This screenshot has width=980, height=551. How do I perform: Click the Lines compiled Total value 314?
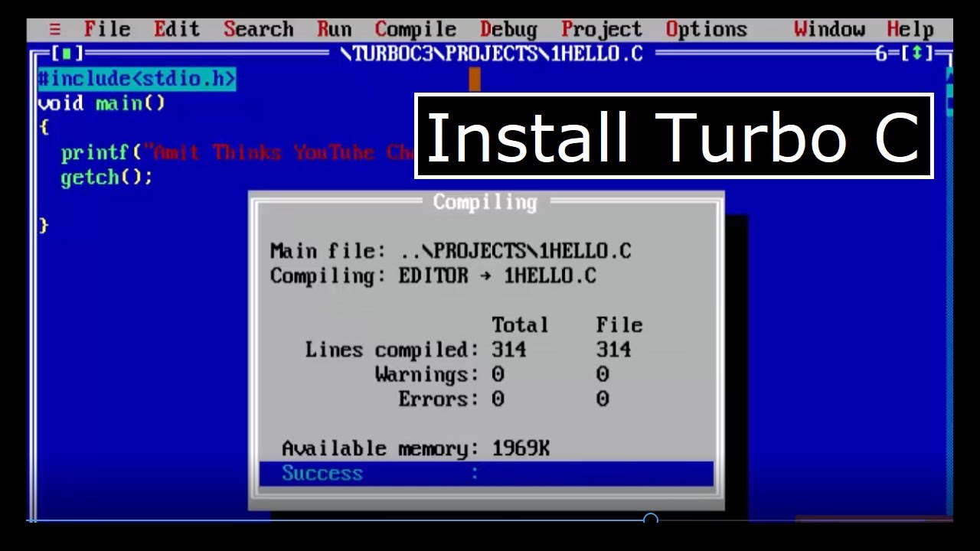509,350
